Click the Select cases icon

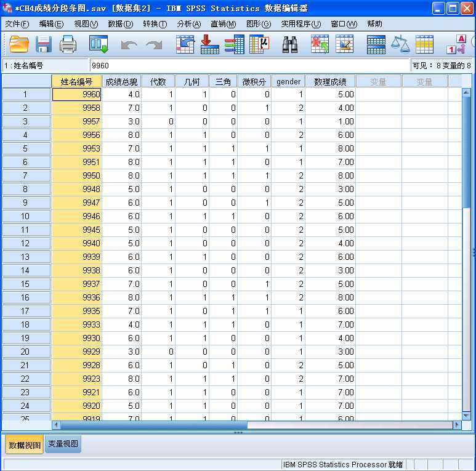click(x=424, y=44)
